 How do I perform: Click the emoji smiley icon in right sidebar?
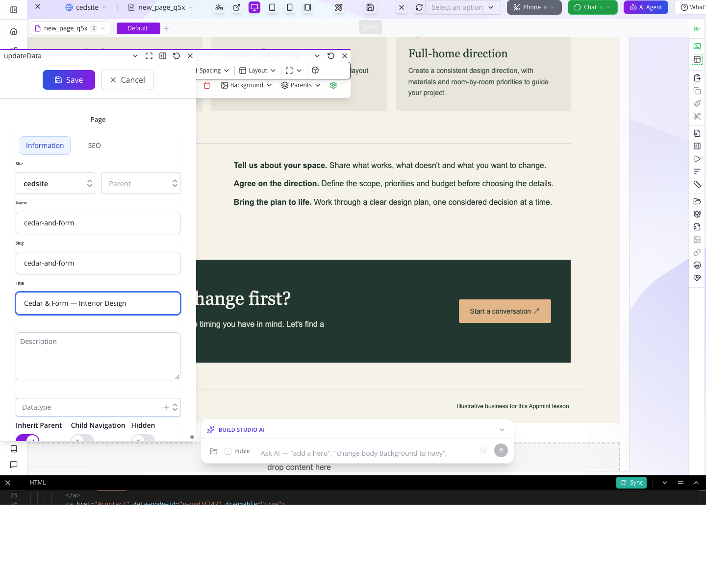click(697, 265)
